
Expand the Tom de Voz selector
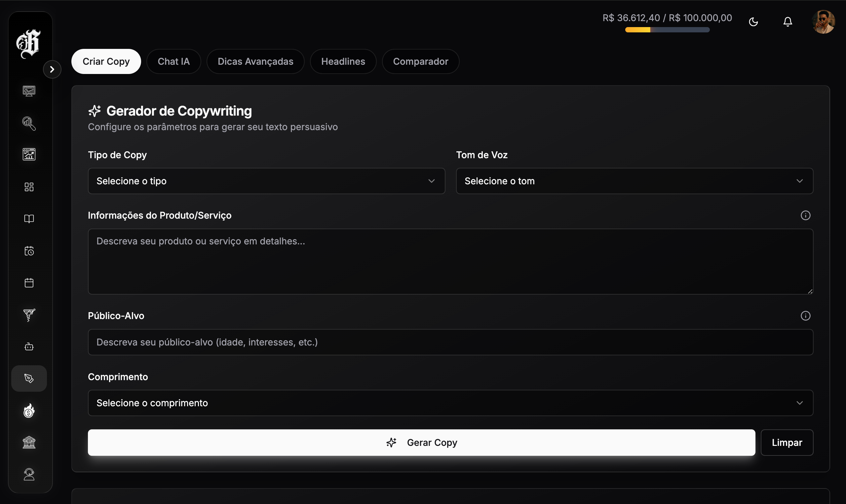tap(634, 181)
